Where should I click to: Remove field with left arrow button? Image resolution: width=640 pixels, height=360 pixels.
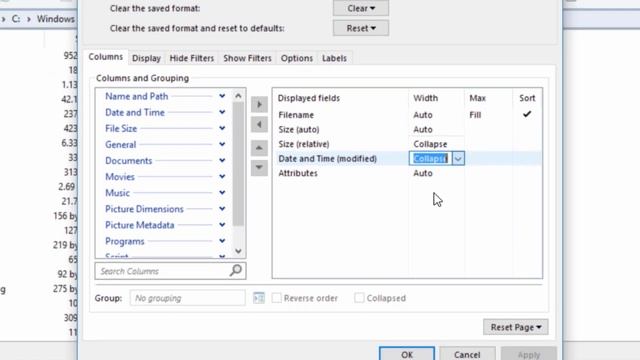click(259, 124)
